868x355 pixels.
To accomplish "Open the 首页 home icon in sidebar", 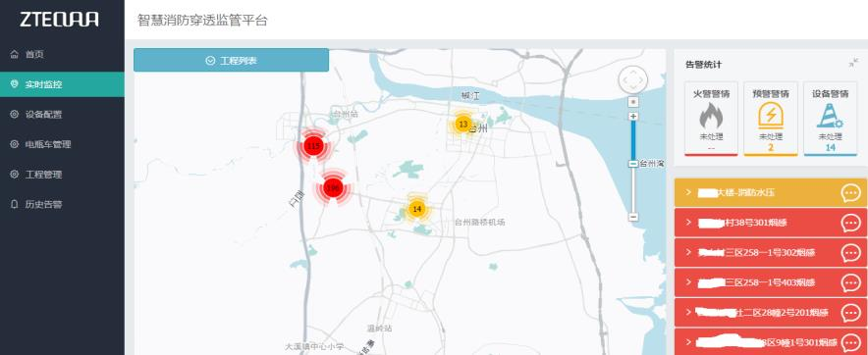I will (x=15, y=54).
